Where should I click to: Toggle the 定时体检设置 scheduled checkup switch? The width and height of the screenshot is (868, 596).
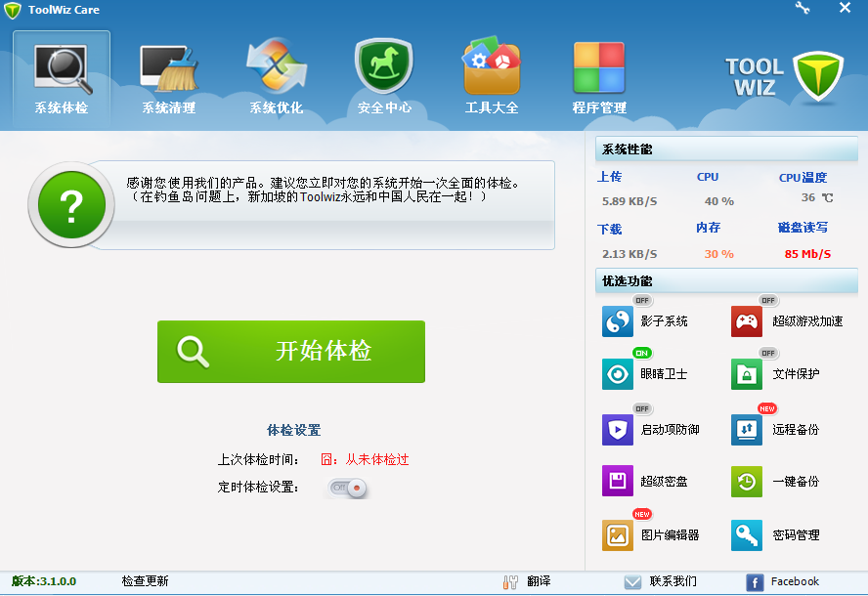(347, 488)
